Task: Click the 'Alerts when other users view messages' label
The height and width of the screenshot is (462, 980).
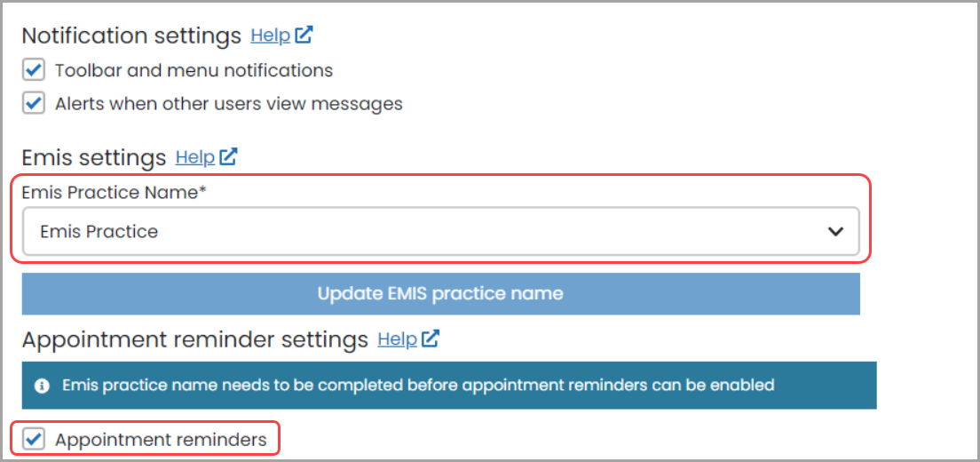Action: (228, 104)
